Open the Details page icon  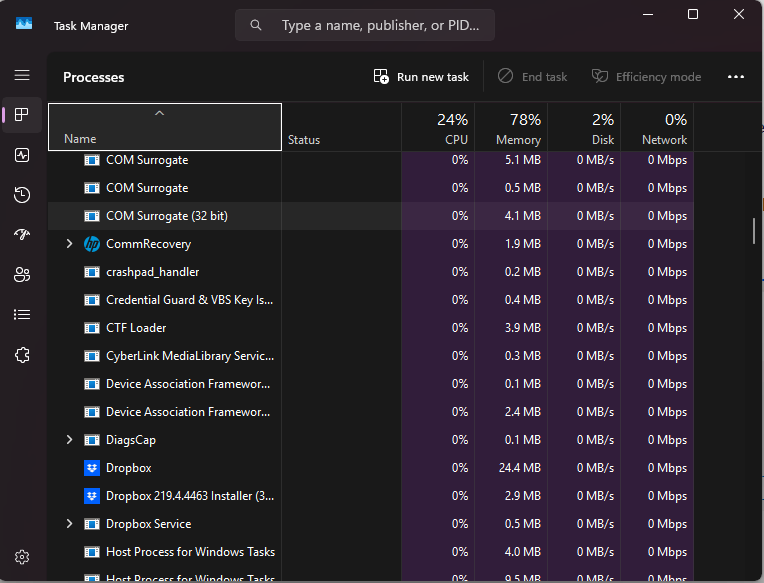click(x=22, y=315)
